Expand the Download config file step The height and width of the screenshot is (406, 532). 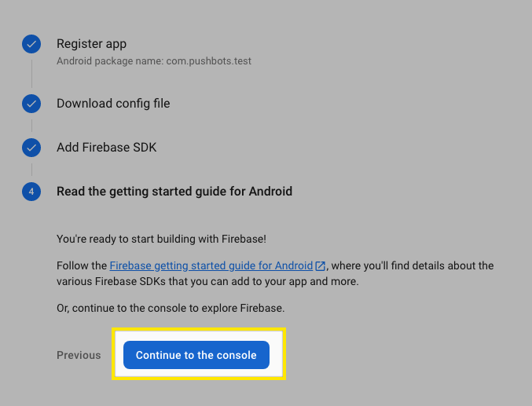113,104
